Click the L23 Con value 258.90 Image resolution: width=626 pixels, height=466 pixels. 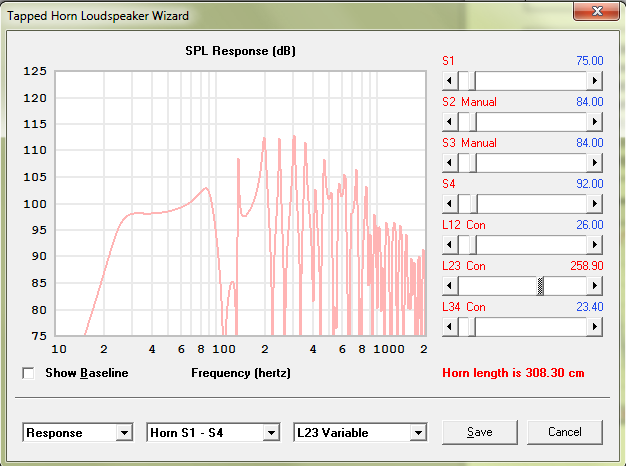pos(586,266)
